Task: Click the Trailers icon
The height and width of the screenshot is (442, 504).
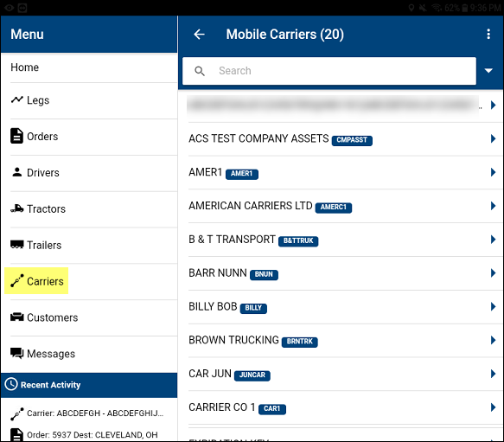Action: [x=16, y=245]
